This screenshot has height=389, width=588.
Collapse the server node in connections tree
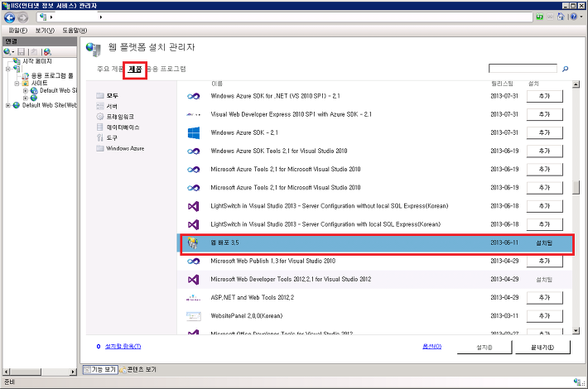[x=8, y=69]
